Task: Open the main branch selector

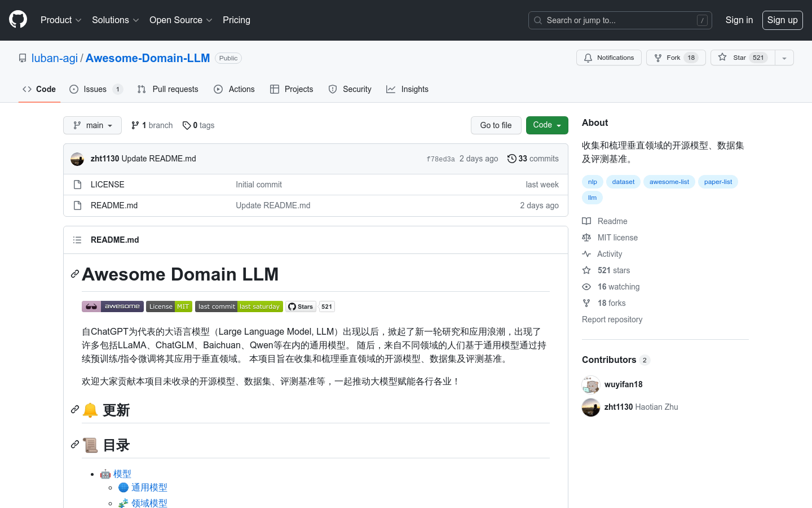Action: click(x=92, y=125)
